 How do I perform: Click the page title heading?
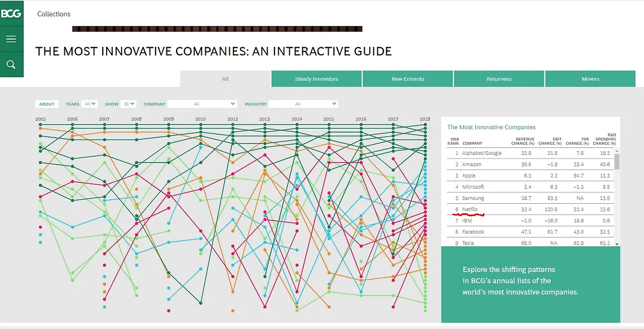coord(213,51)
